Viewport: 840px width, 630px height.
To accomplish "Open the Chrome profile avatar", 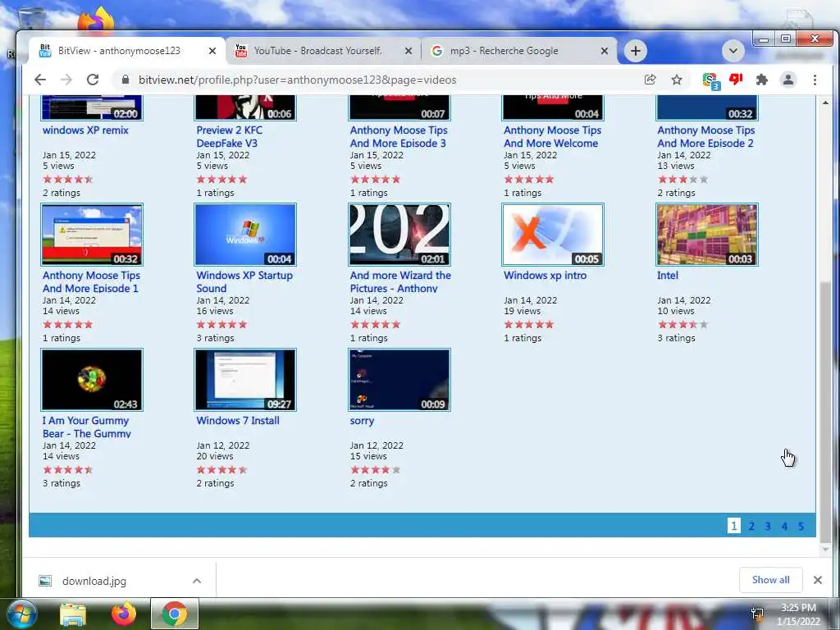I will pos(788,80).
